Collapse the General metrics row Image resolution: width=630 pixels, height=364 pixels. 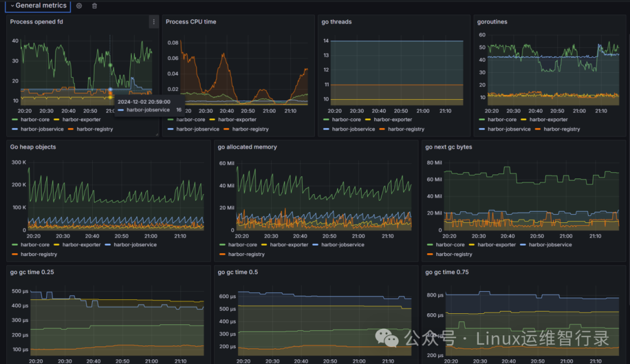coord(38,6)
